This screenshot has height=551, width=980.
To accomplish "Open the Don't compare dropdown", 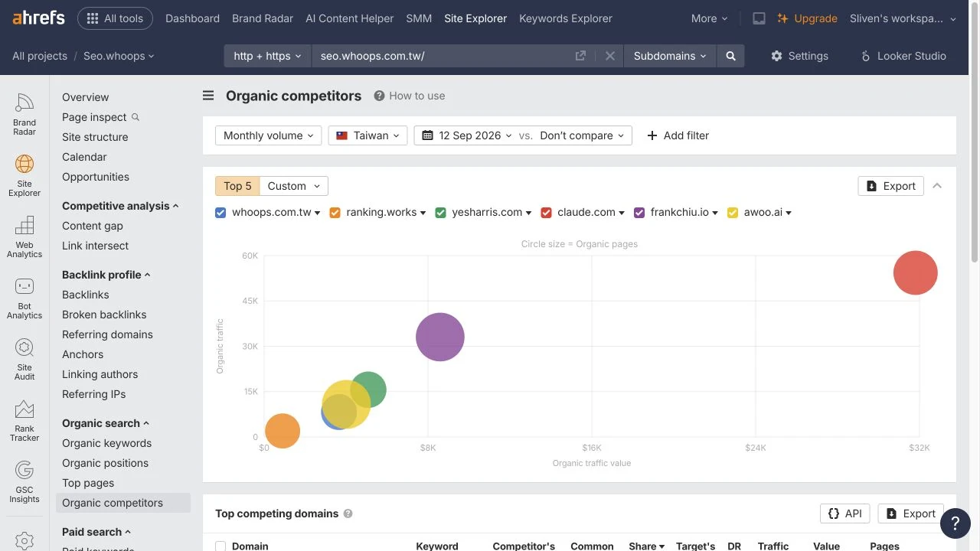I will click(x=582, y=135).
